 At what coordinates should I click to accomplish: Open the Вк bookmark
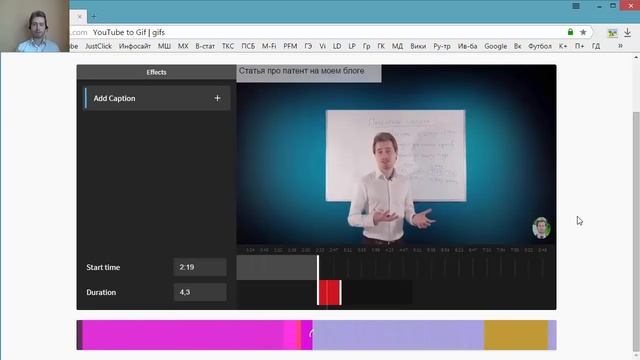click(x=518, y=46)
